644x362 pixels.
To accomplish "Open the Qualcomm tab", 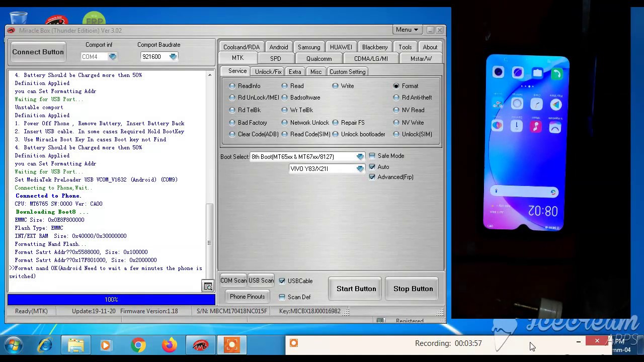I will pyautogui.click(x=319, y=59).
